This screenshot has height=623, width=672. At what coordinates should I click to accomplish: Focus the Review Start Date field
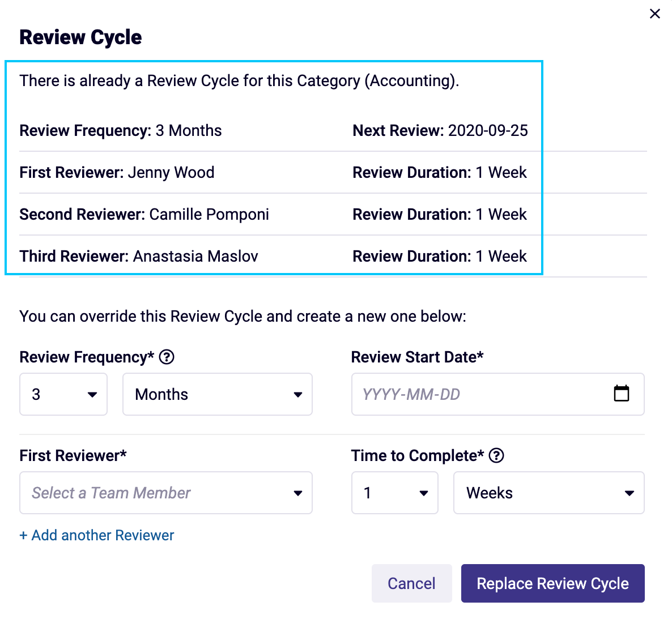pyautogui.click(x=482, y=394)
